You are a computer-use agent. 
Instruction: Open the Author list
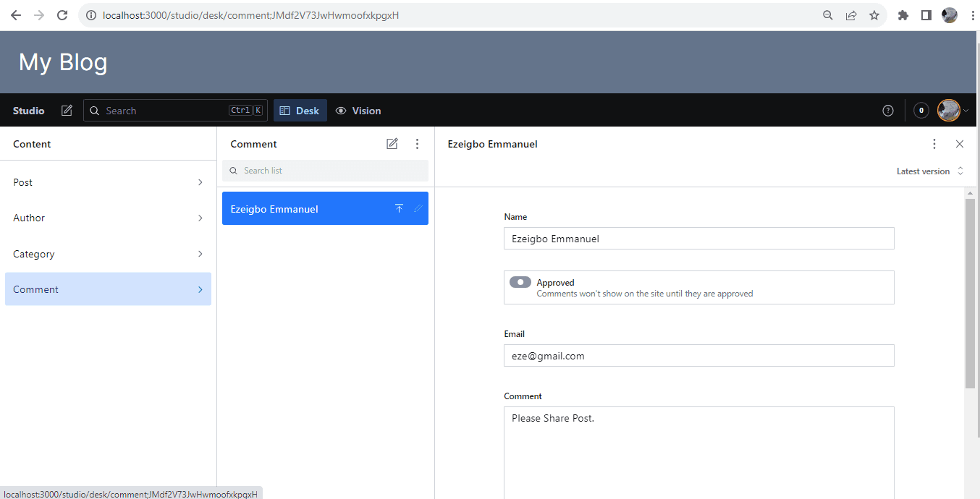[x=108, y=218]
